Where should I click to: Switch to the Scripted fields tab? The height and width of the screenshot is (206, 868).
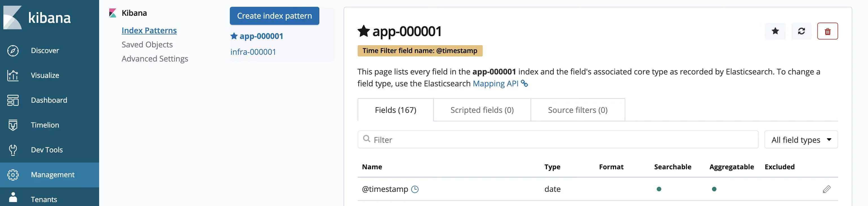482,110
